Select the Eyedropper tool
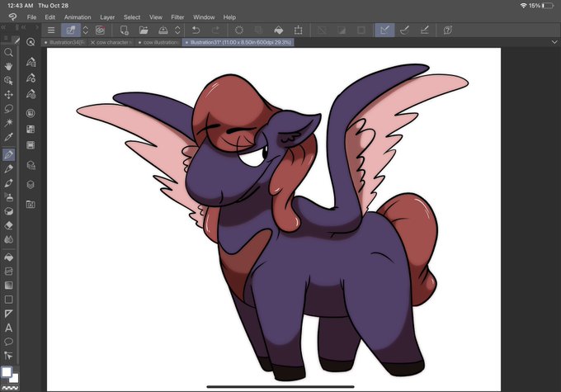This screenshot has width=561, height=392. pyautogui.click(x=8, y=137)
